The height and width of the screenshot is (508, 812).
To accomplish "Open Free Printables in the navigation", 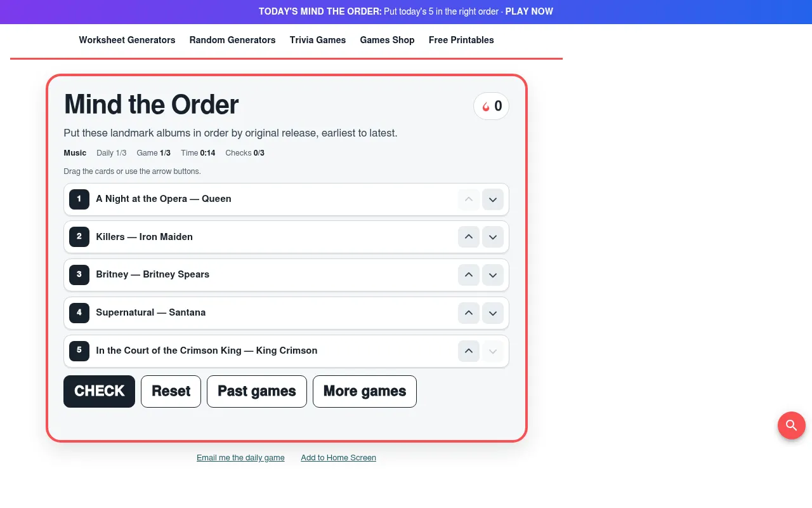I will pos(461,40).
